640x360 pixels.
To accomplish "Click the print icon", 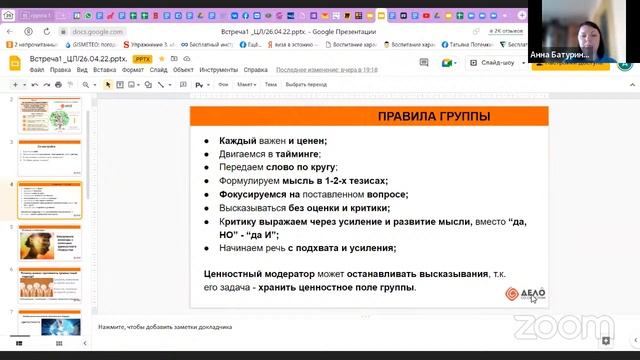I will (x=58, y=85).
